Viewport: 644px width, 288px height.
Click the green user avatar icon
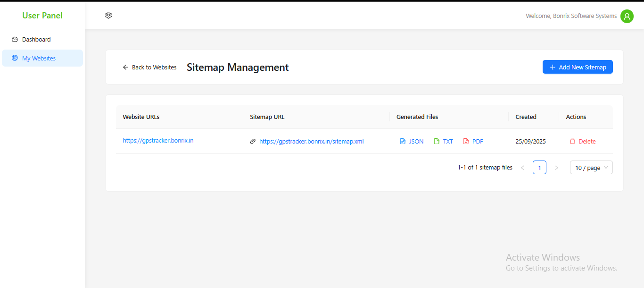627,16
